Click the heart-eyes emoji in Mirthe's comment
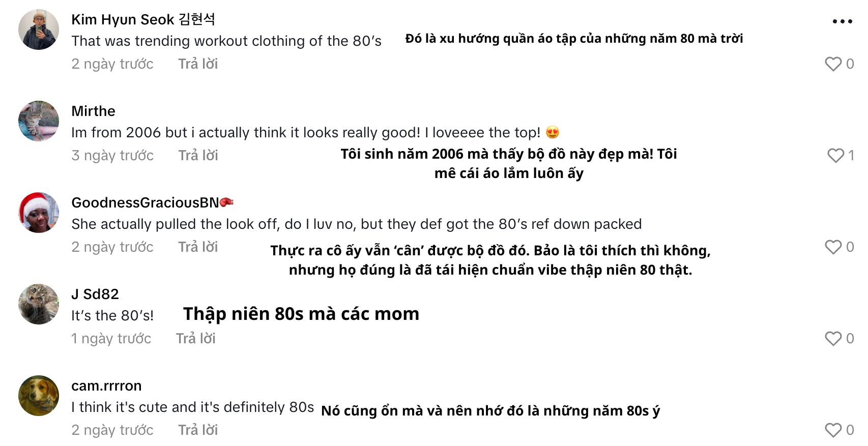The width and height of the screenshot is (868, 446). [x=554, y=132]
